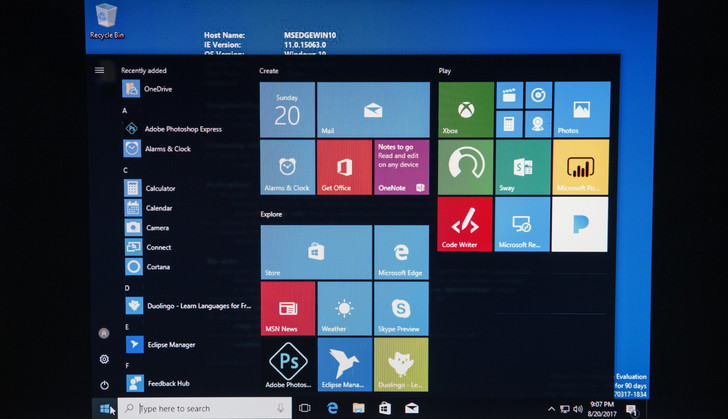This screenshot has height=419, width=728.
Task: Jump to apps via letter C header
Action: (126, 170)
